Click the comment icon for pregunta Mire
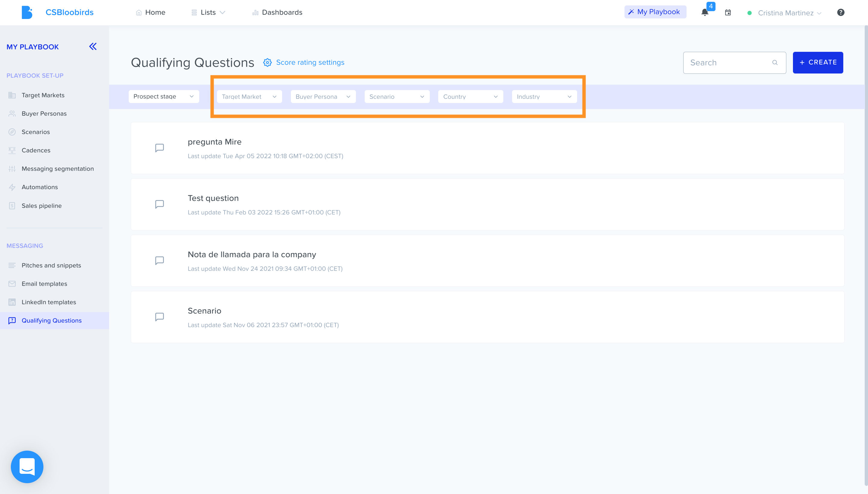 click(x=159, y=148)
